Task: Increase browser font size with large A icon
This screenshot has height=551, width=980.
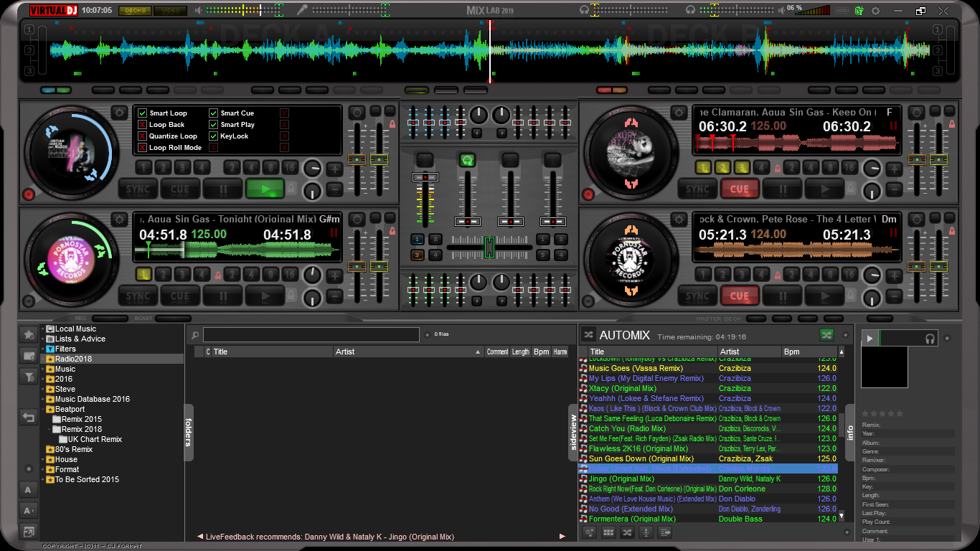Action: point(29,511)
